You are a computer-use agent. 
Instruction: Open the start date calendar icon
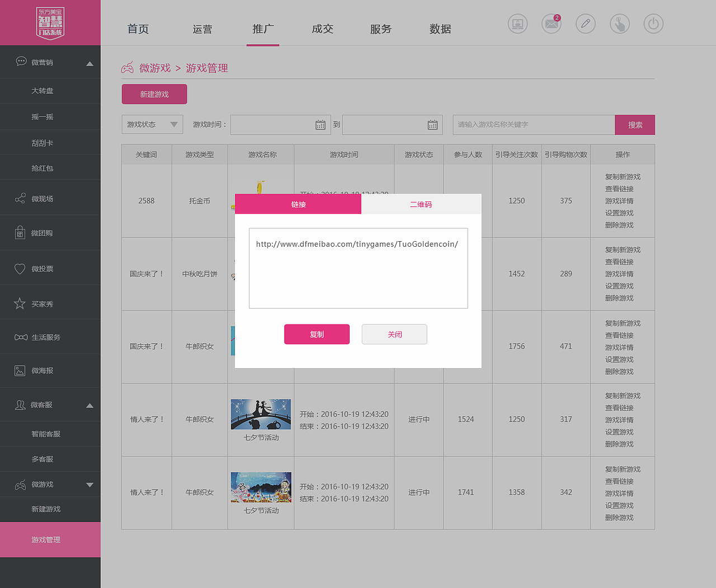(321, 125)
